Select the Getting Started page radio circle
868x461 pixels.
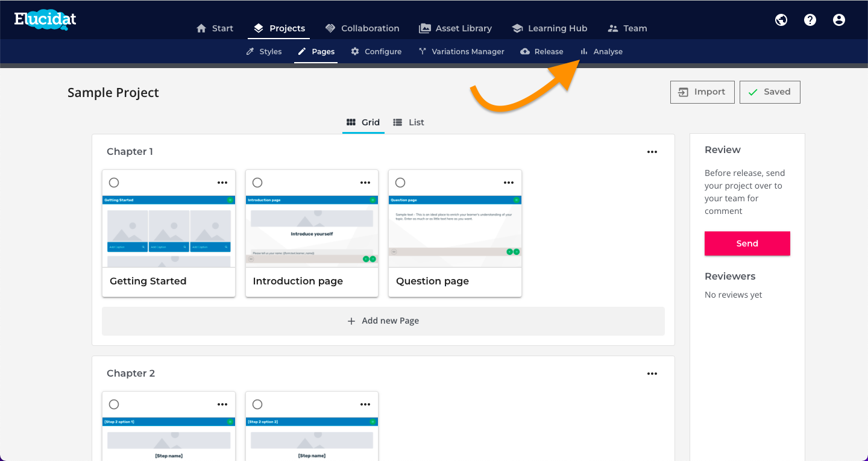[114, 183]
